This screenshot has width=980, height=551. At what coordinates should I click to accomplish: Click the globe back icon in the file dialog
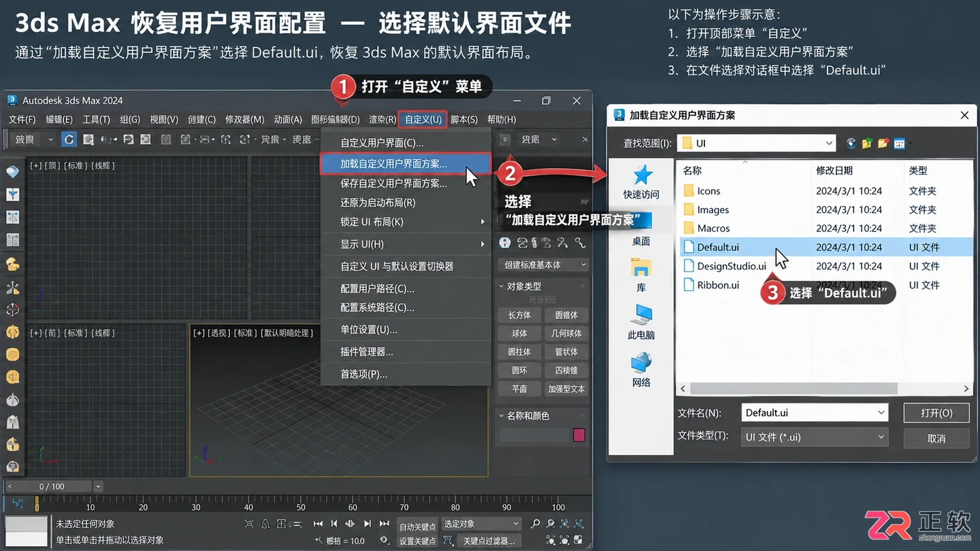pos(851,144)
